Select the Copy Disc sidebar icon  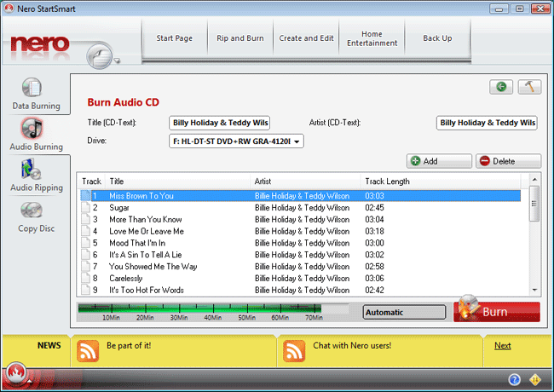[33, 211]
